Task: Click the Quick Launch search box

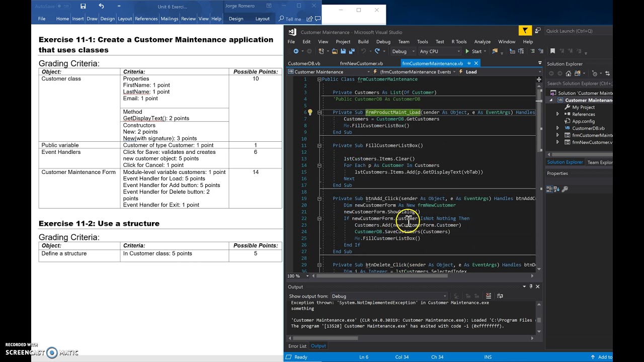Action: [x=579, y=31]
